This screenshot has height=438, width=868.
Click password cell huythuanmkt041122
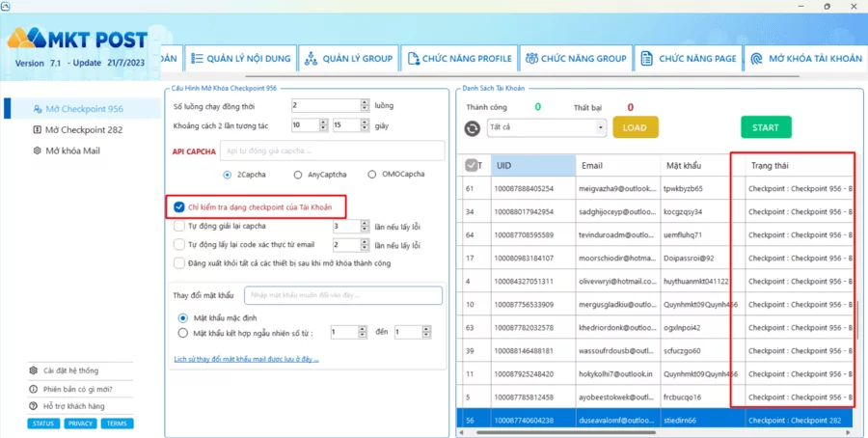(702, 282)
